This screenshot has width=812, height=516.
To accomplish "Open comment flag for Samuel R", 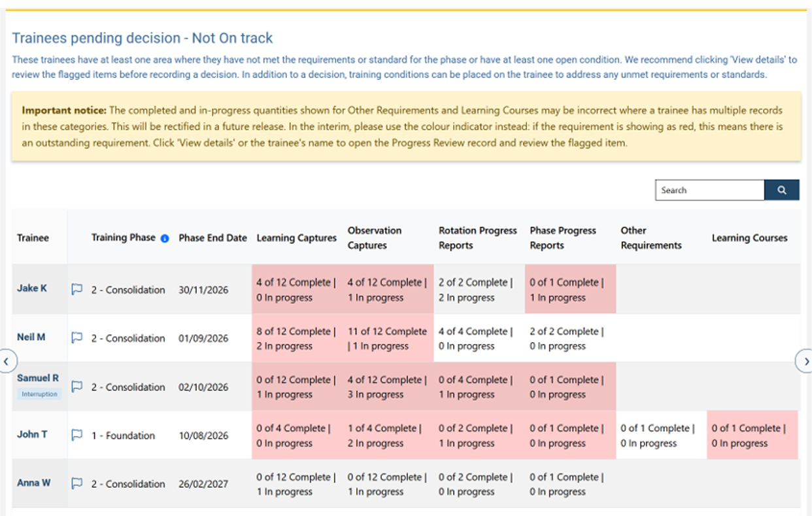I will 76,387.
